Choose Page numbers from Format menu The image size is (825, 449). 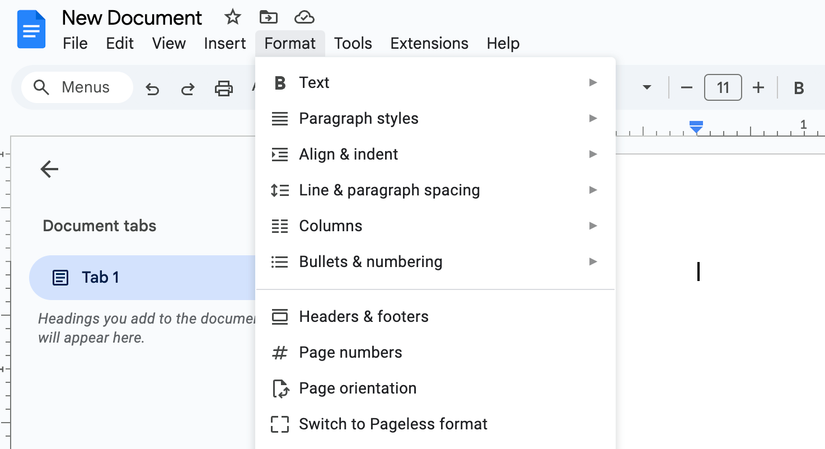(x=350, y=353)
